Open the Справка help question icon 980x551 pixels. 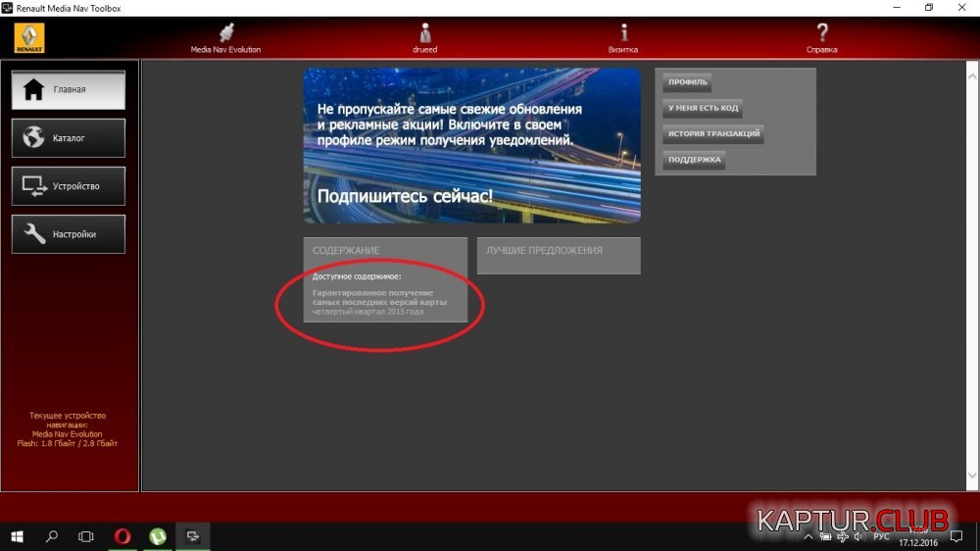(822, 32)
